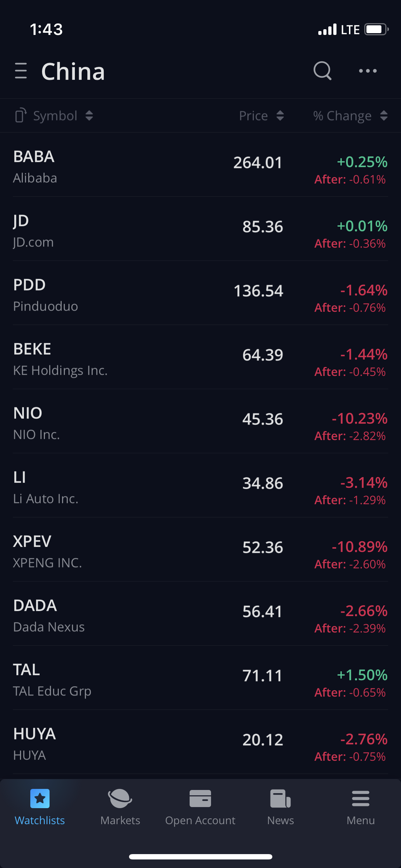401x868 pixels.
Task: Tap the rotate-screen icon beside Symbol
Action: coord(21,115)
